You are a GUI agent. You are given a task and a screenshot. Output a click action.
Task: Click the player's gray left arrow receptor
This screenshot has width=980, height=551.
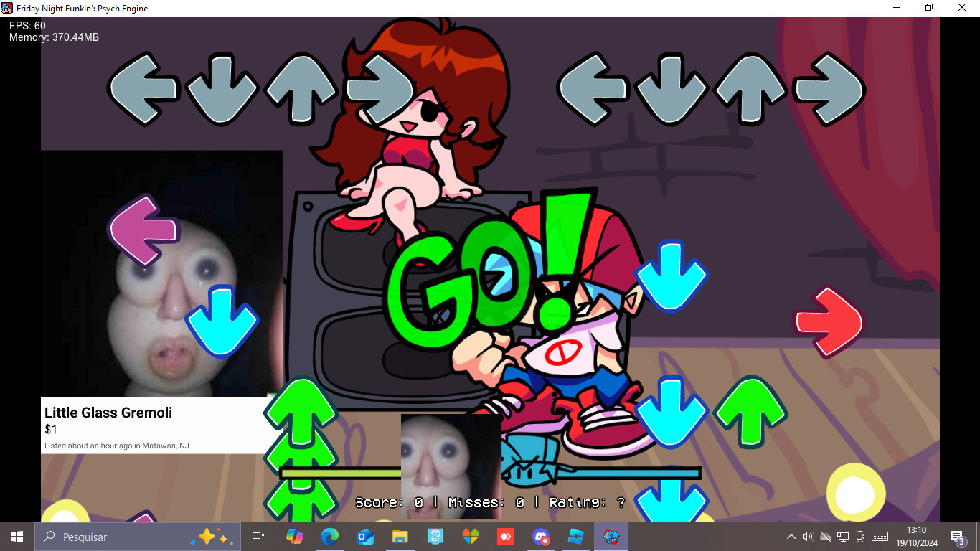point(593,89)
